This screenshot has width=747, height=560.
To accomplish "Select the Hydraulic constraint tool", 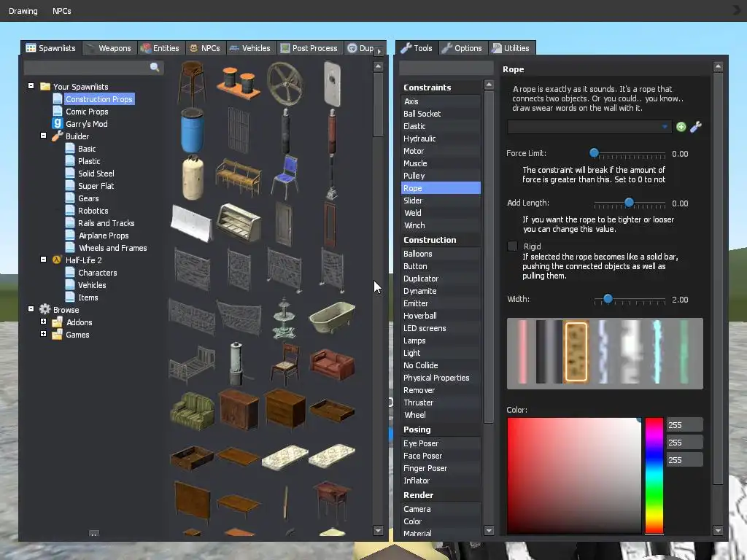I will click(441, 139).
